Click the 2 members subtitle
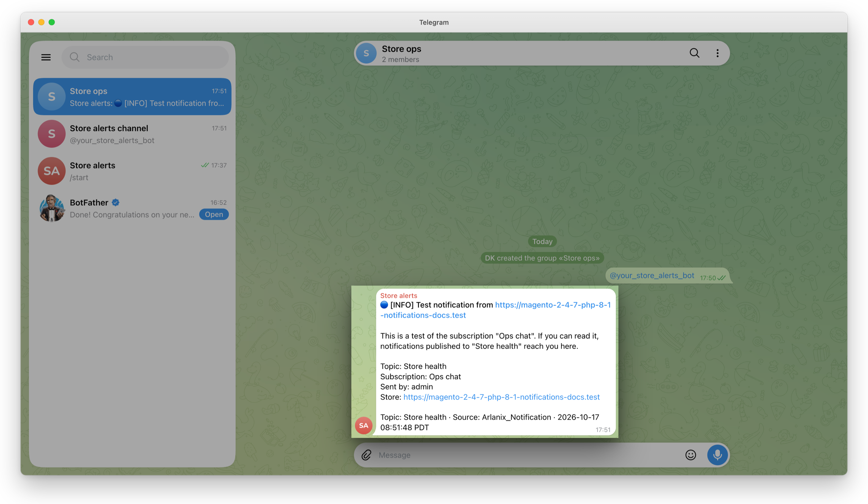This screenshot has width=868, height=504. [x=400, y=60]
